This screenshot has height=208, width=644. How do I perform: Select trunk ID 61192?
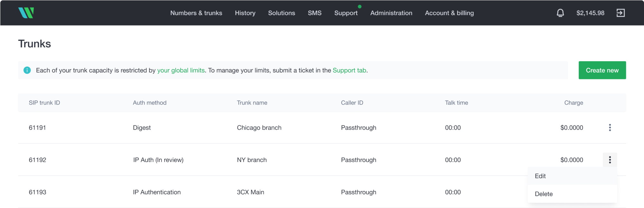[x=37, y=160]
